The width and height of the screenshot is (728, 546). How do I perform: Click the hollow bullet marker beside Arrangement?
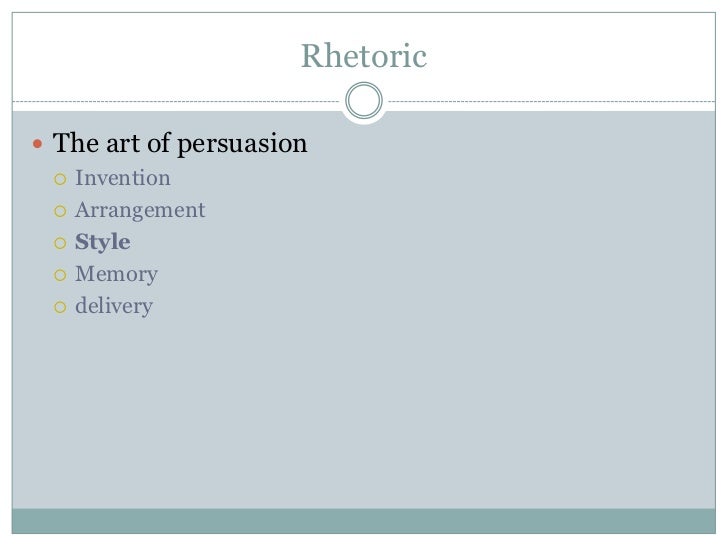pyautogui.click(x=60, y=212)
